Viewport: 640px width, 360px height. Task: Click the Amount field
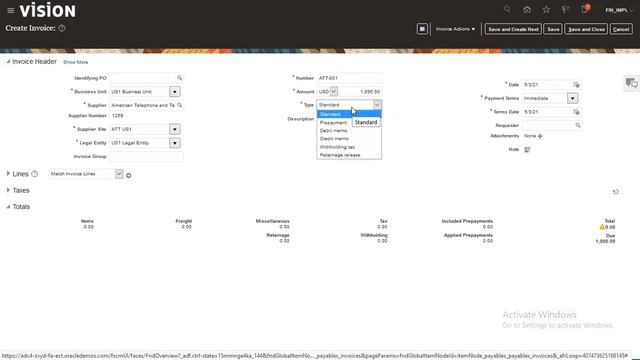(x=360, y=92)
